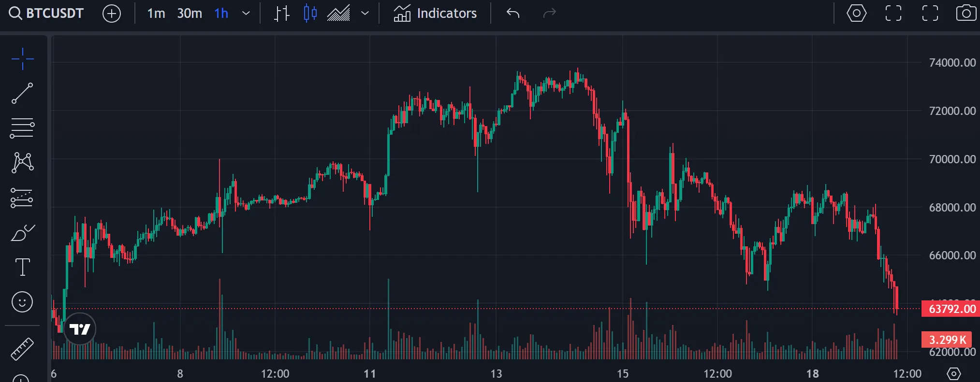This screenshot has width=980, height=382.
Task: Click the 74000.00 price axis label
Action: [952, 63]
